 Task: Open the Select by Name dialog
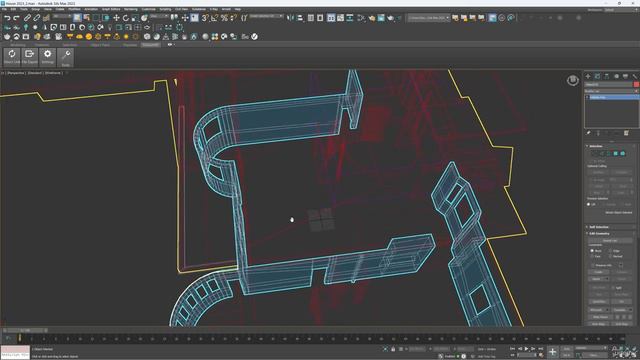point(87,18)
